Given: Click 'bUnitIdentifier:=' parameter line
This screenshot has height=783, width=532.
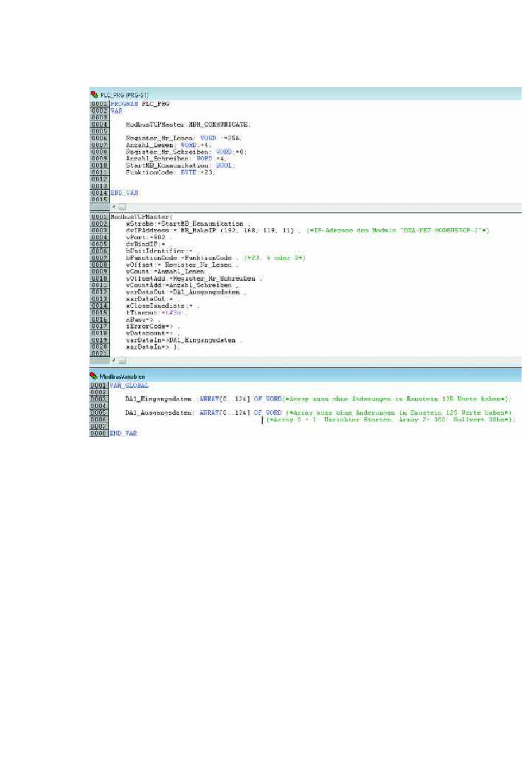Looking at the screenshot, I should 162,251.
